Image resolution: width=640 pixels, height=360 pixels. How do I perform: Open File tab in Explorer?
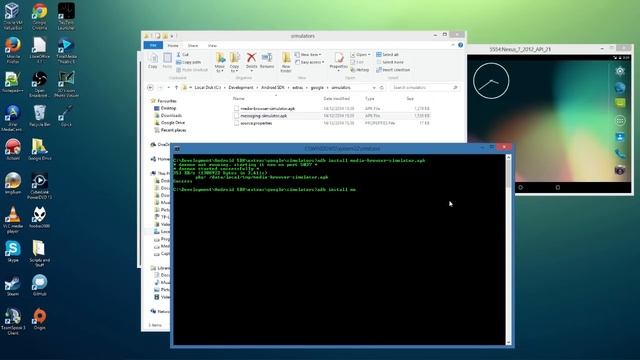click(153, 45)
